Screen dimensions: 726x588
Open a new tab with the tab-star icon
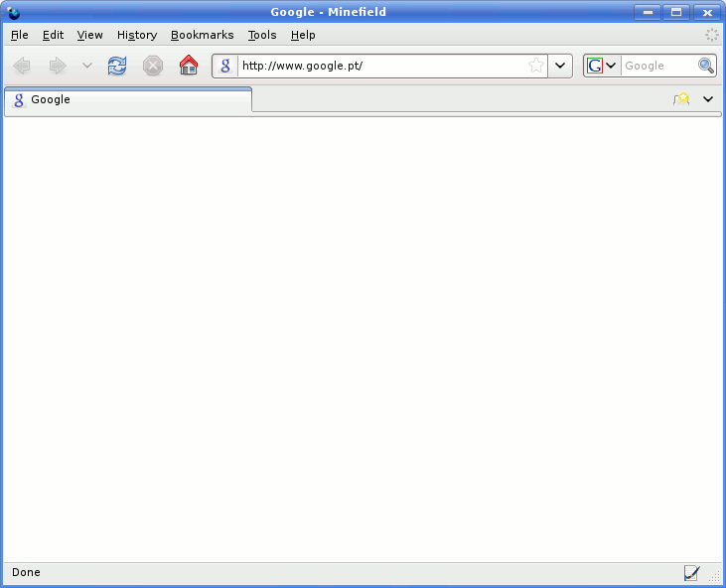pos(681,99)
